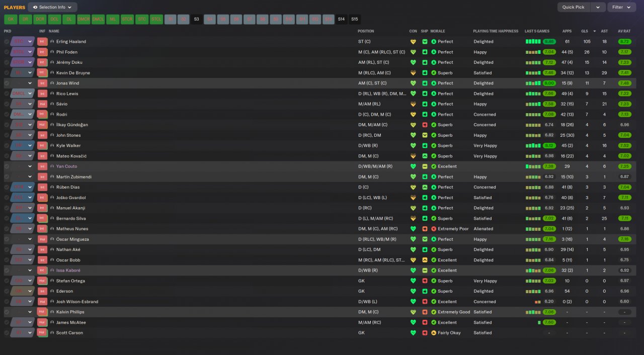Sort by the GLS column header
Viewport: 644px width, 355px height.
tap(584, 31)
